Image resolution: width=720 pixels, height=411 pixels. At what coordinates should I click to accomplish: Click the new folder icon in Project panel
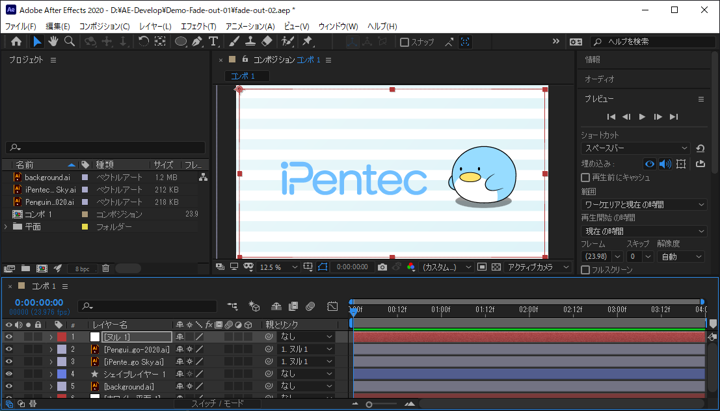[x=26, y=268]
